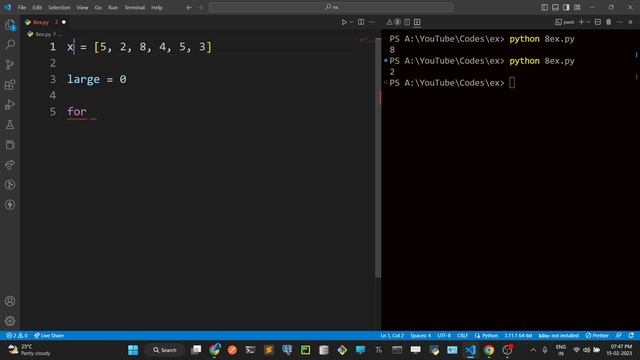Viewport: 640px width, 360px height.
Task: Change encoding via UTF-8 status item
Action: (444, 336)
